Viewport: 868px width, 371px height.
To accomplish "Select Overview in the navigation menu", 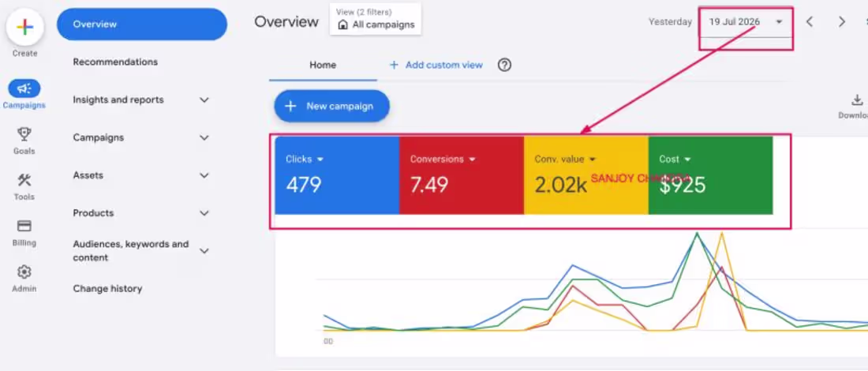I will [x=142, y=24].
